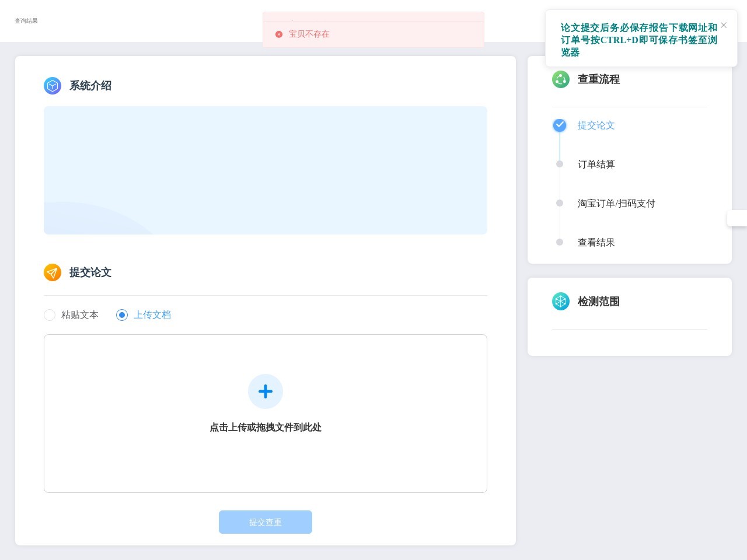Click the 淘宝订单/扫码支付 step
The image size is (747, 560).
point(616,204)
